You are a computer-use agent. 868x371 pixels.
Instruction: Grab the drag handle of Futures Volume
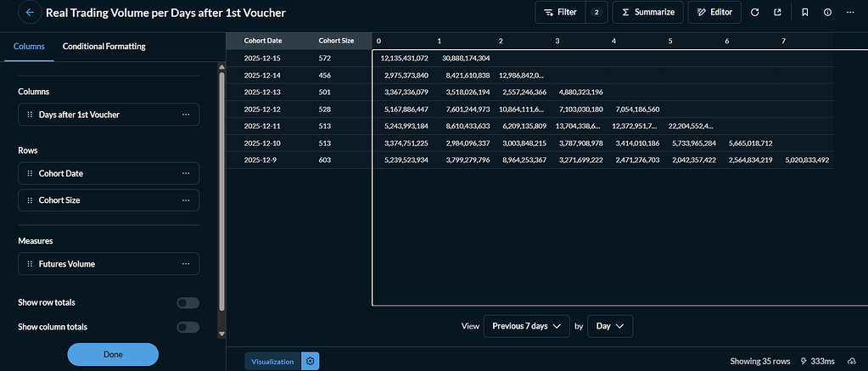click(x=30, y=264)
